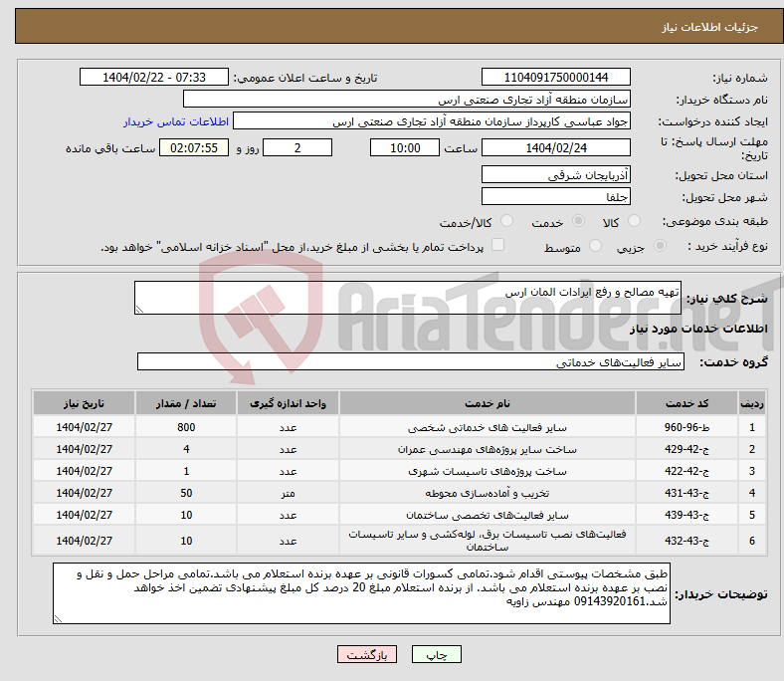
Task: Click the province field آذربایجان شرقی
Action: (x=555, y=174)
